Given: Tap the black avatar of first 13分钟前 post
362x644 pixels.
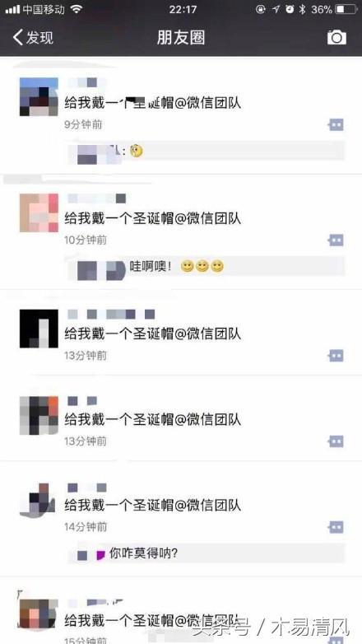Looking at the screenshot, I should [39, 329].
